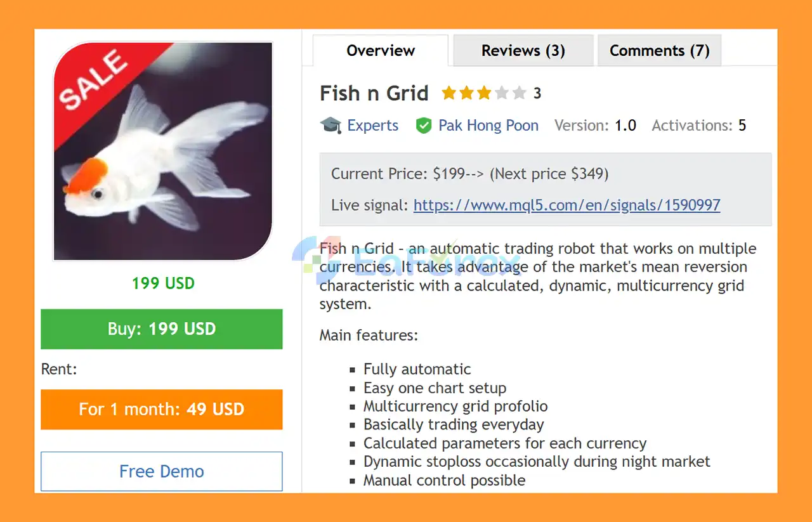Viewport: 812px width, 522px height.
Task: Click the fourth gray rating star
Action: point(502,94)
